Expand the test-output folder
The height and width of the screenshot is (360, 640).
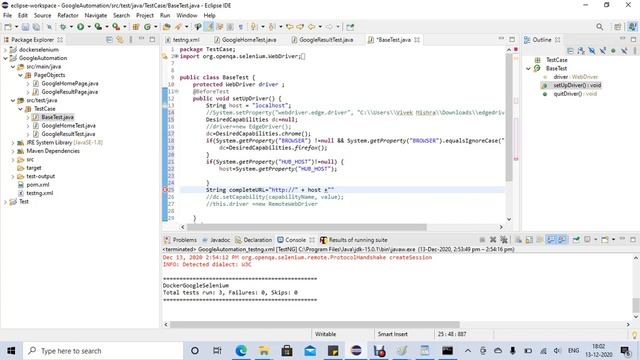click(13, 176)
